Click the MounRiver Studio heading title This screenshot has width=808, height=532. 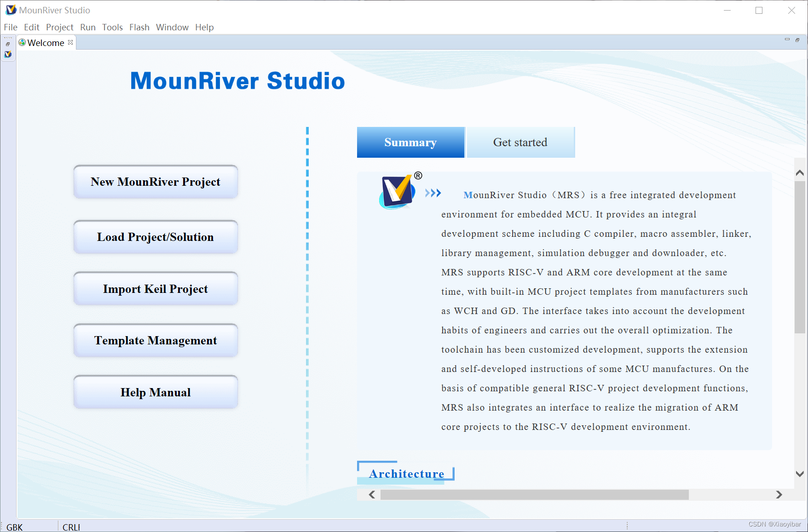point(237,80)
